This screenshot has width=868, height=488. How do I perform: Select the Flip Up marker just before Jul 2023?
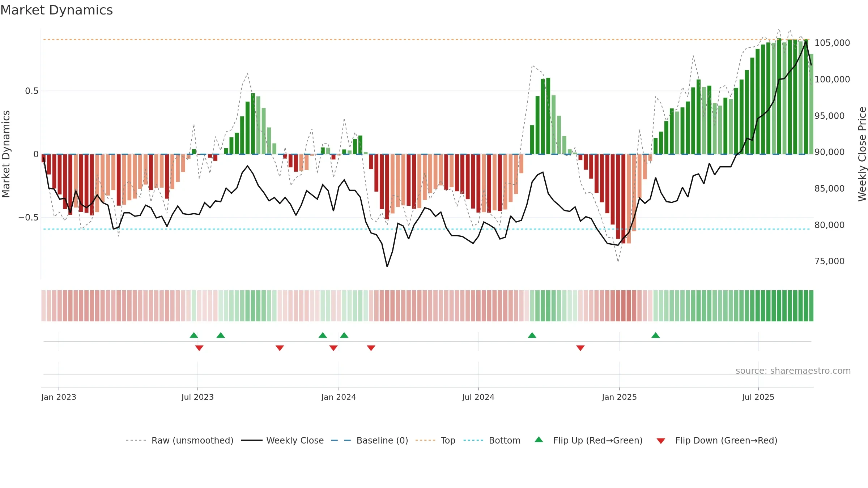pos(194,335)
